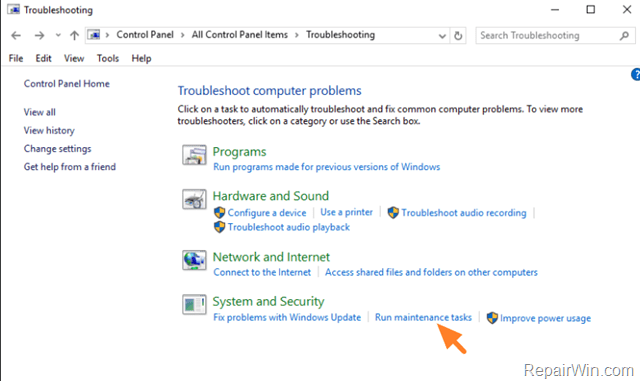Open Troubleshoot audio recording

[x=464, y=213]
